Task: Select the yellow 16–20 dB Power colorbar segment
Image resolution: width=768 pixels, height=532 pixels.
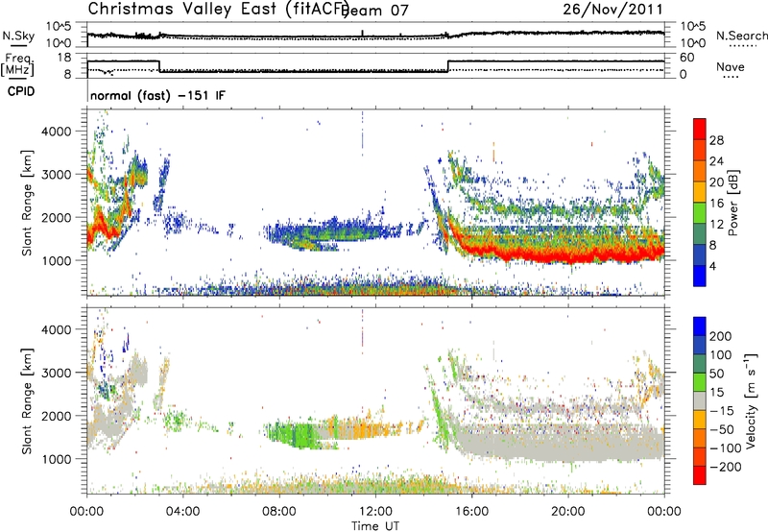Action: pos(700,191)
